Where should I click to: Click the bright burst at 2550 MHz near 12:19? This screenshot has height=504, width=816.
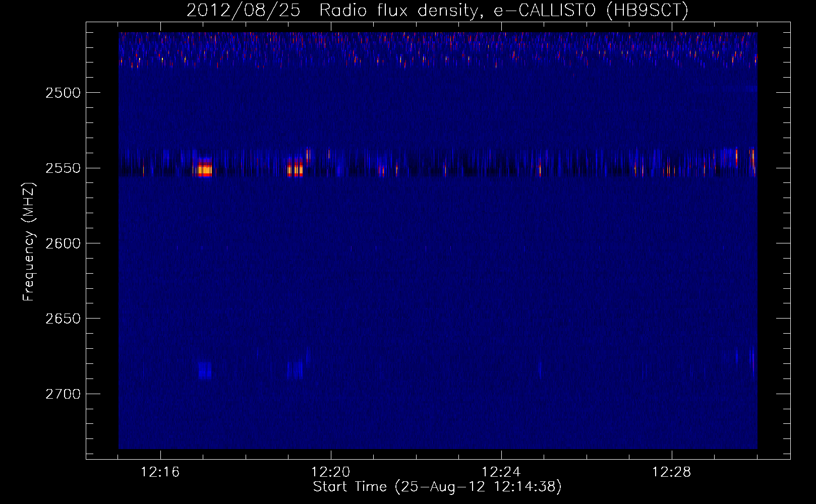point(295,167)
